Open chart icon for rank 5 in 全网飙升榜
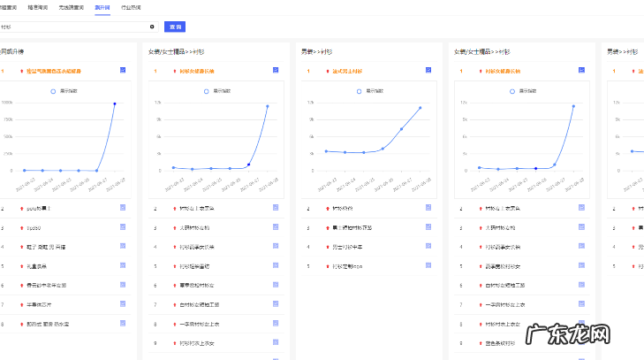 124,265
